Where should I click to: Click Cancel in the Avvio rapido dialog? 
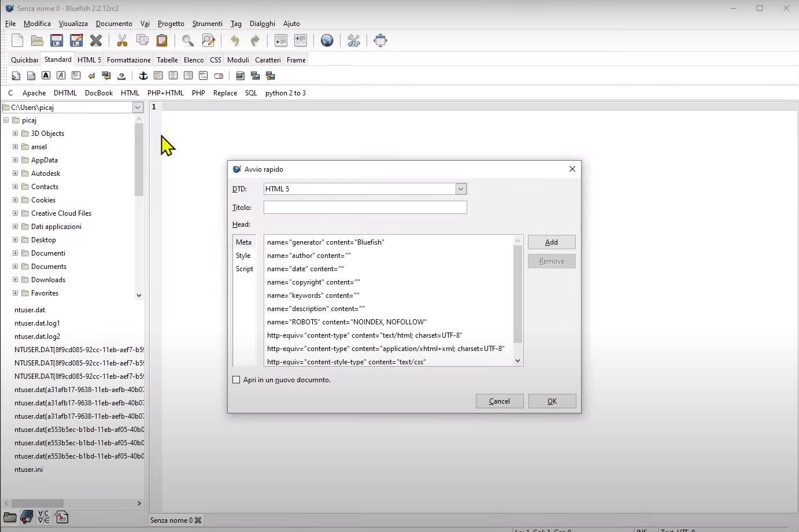point(500,401)
